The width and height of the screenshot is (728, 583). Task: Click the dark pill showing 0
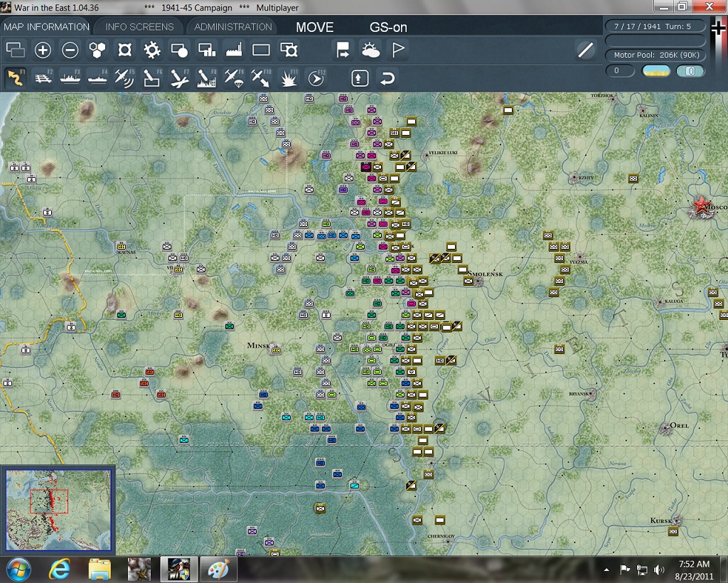(620, 70)
